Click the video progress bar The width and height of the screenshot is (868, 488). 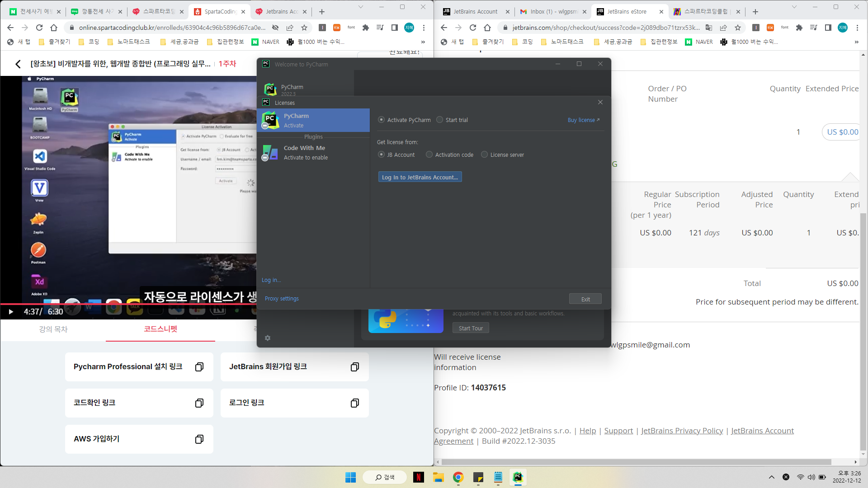pos(128,304)
